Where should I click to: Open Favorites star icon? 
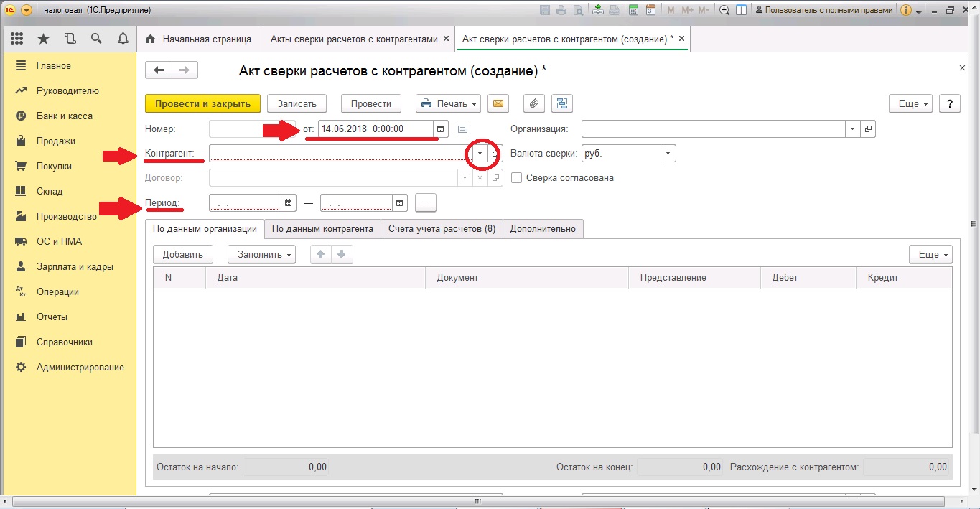coord(44,39)
